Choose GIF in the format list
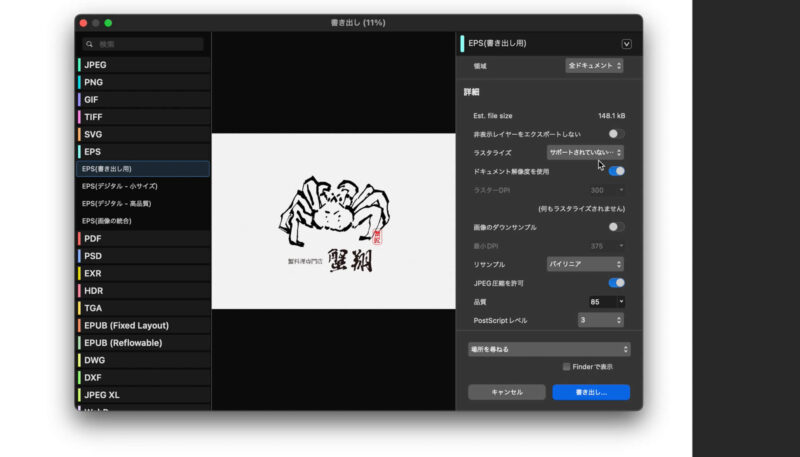 pos(144,99)
